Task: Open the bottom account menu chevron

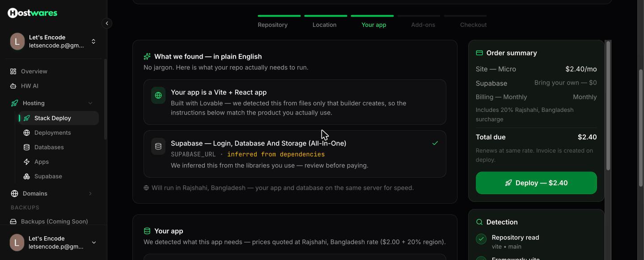Action: tap(94, 243)
